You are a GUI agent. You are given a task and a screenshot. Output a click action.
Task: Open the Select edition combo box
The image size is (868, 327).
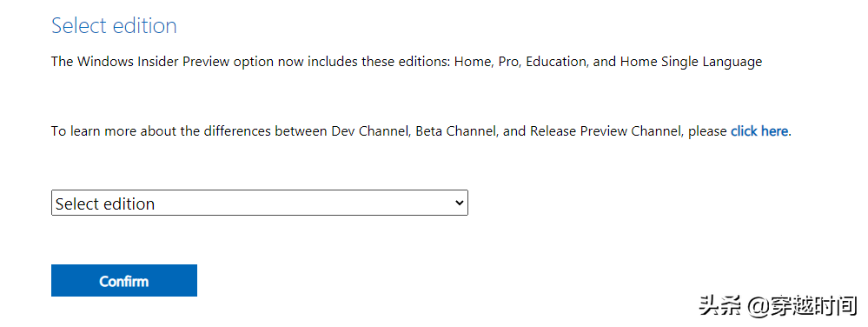(x=259, y=203)
